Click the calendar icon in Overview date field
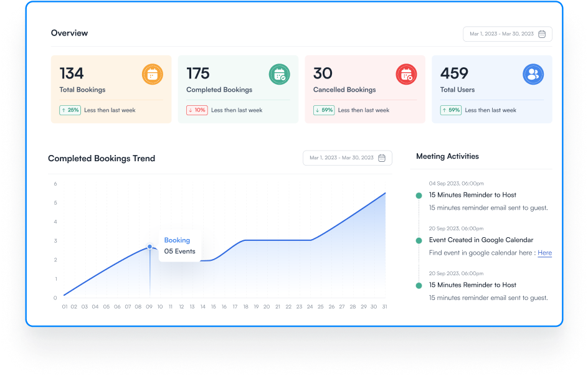 coord(542,34)
